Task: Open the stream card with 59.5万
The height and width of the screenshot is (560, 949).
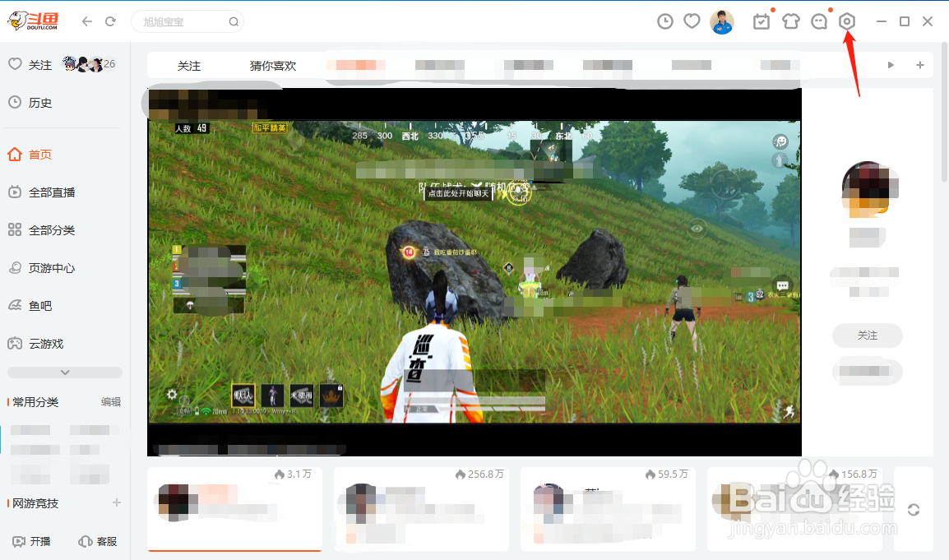Action: pyautogui.click(x=608, y=508)
